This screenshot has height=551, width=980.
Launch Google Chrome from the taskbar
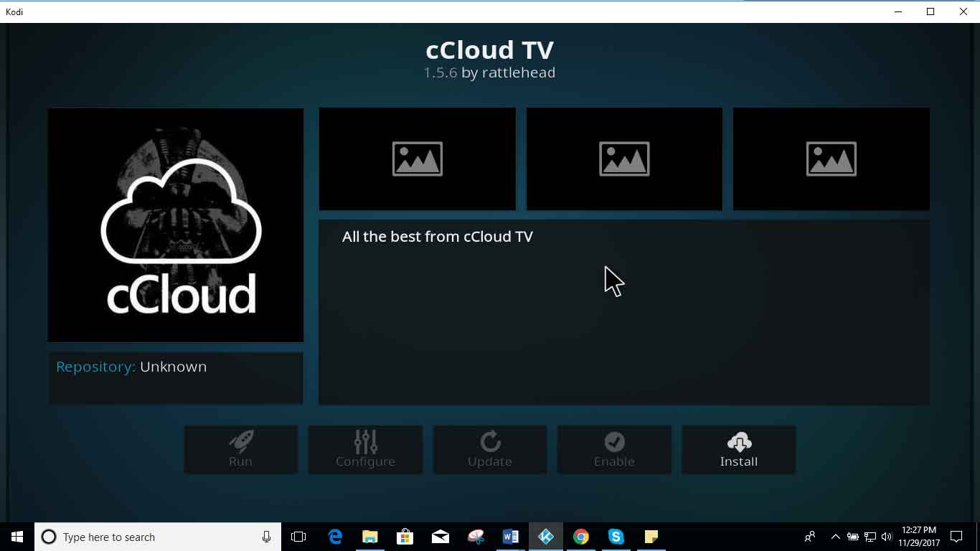click(581, 537)
